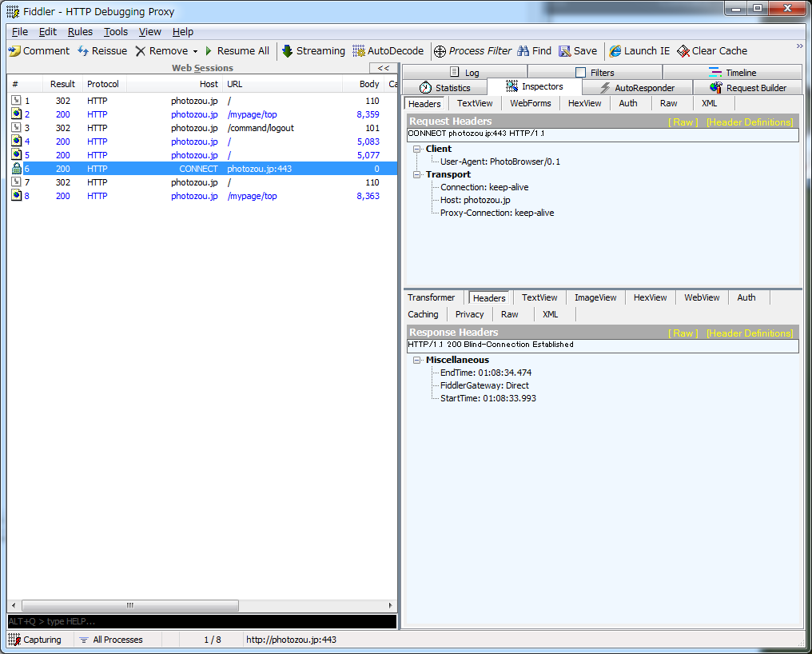This screenshot has width=812, height=654.
Task: Switch to the Statistics tab
Action: 445,88
